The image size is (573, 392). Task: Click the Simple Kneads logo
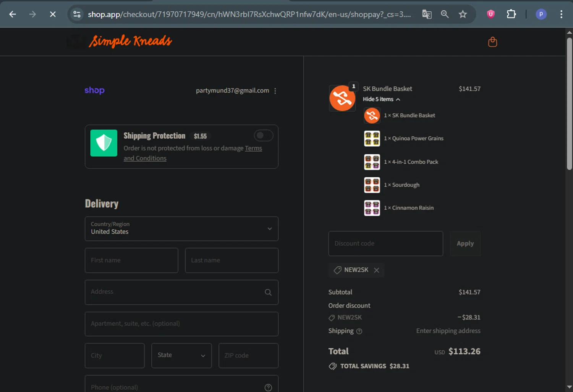pos(130,41)
